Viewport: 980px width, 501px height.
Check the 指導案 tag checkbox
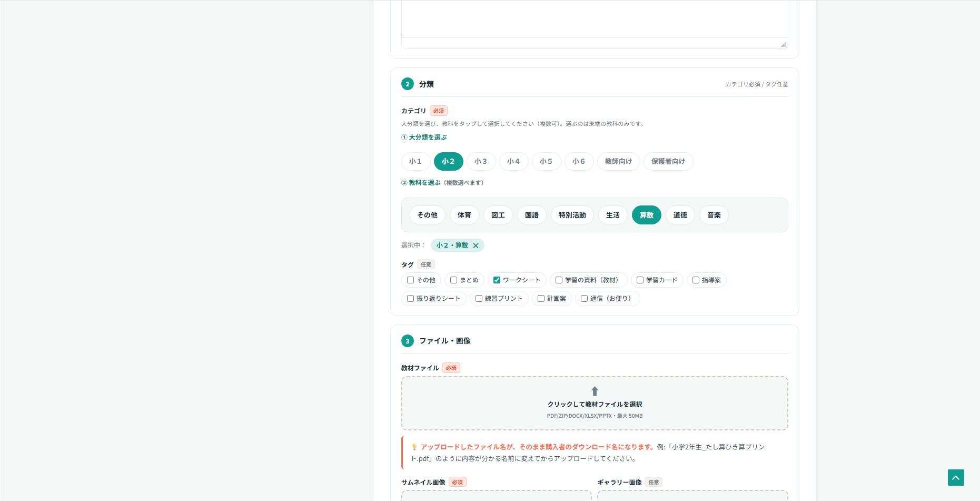coord(696,280)
